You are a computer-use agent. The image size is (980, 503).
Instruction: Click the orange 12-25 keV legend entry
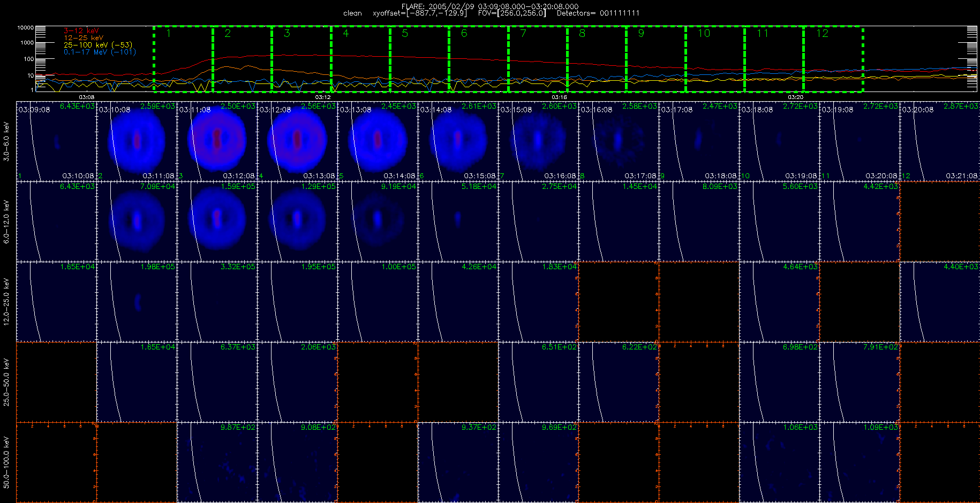coord(84,38)
